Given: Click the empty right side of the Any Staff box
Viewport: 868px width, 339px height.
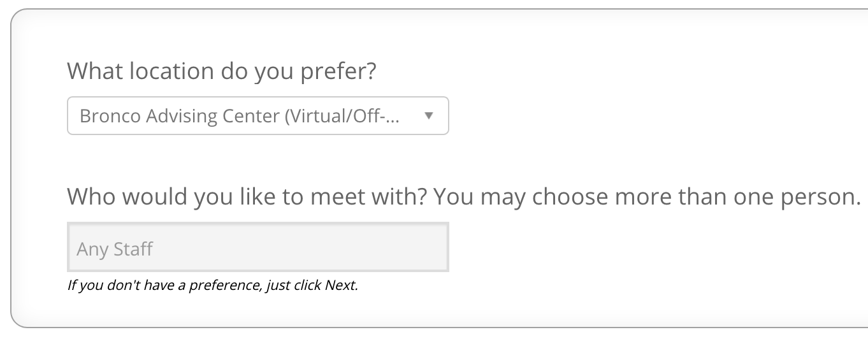Looking at the screenshot, I should tap(382, 247).
